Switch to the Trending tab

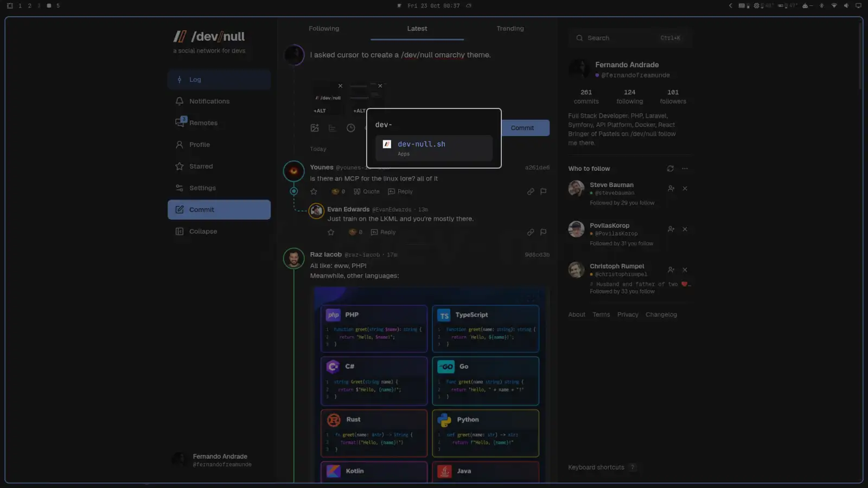510,29
